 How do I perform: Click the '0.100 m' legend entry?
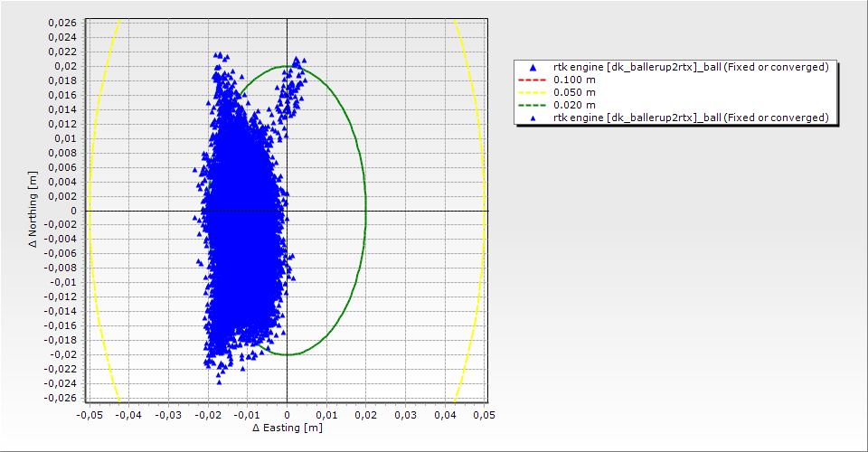click(x=575, y=80)
